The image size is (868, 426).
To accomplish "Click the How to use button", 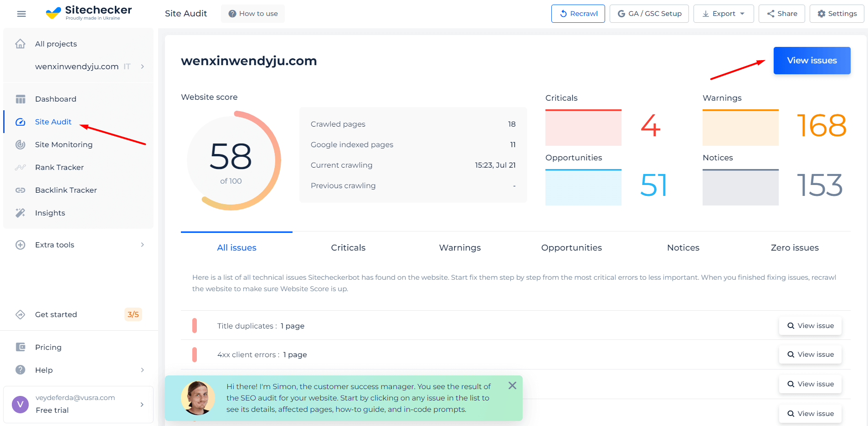I will click(253, 14).
